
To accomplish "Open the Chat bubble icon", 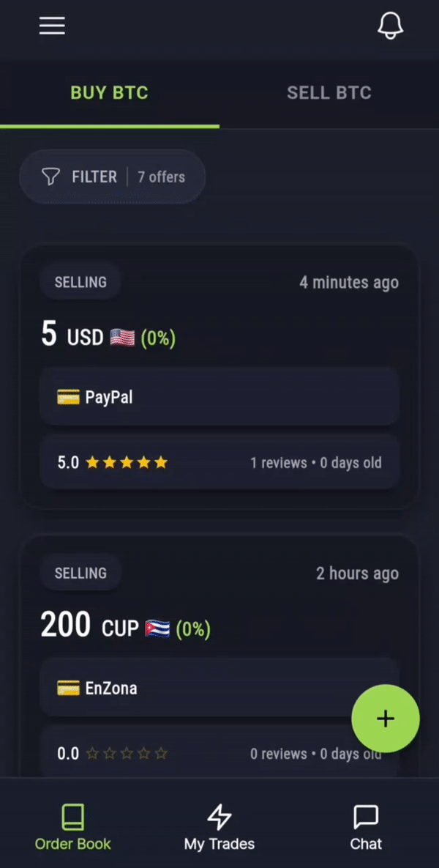I will (365, 817).
